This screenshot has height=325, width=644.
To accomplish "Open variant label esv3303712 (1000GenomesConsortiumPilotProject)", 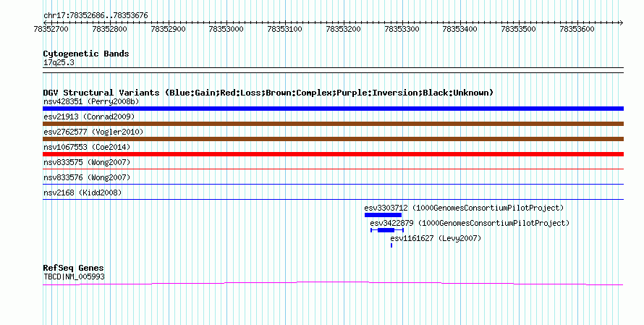I will [464, 208].
